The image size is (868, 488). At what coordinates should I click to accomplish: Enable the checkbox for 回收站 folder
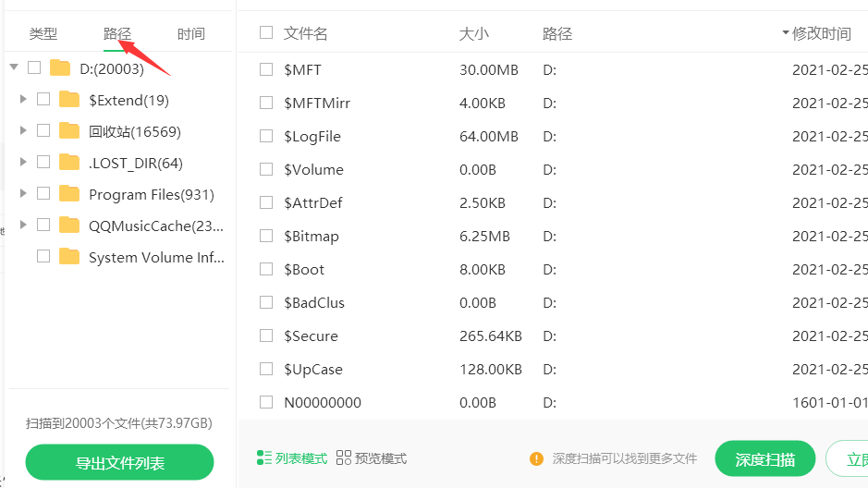click(x=43, y=131)
